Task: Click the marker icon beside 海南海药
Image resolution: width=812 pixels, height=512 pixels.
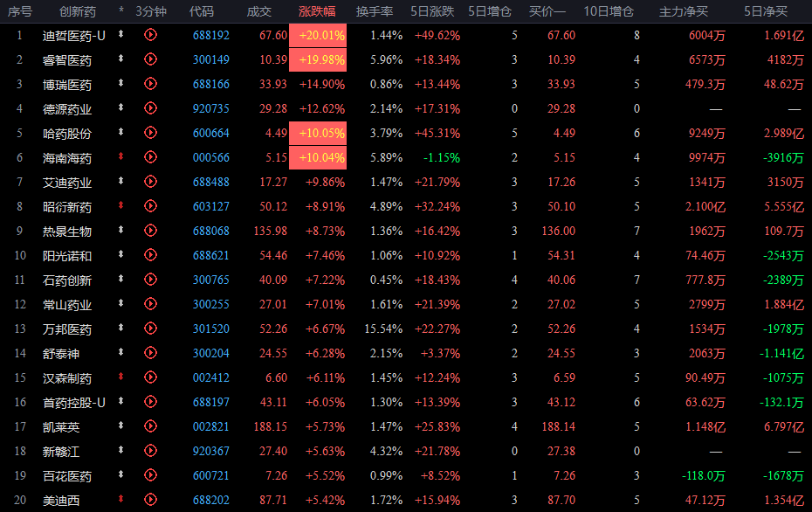Action: coord(120,156)
